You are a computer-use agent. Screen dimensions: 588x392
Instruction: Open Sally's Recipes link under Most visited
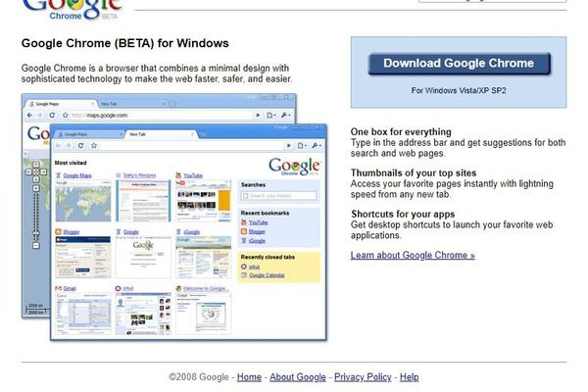pos(139,175)
